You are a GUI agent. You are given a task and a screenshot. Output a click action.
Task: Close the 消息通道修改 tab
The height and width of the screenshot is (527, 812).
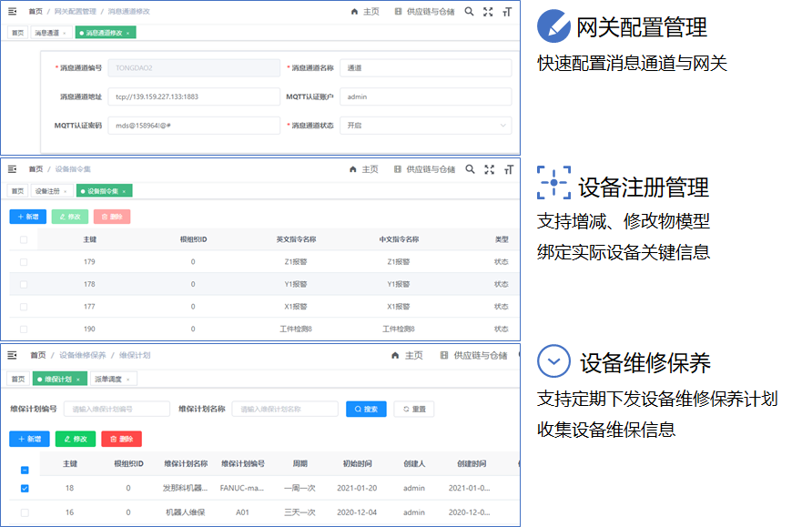(128, 33)
